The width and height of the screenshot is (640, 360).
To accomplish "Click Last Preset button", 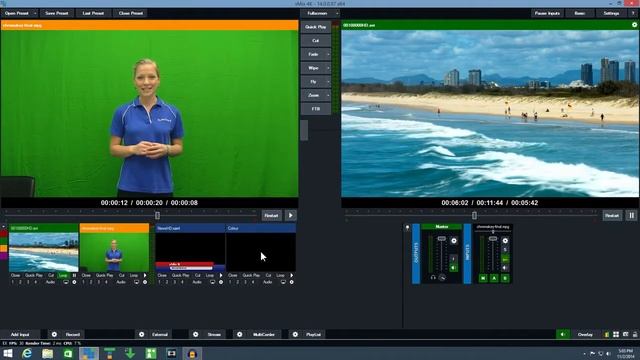I will click(93, 13).
